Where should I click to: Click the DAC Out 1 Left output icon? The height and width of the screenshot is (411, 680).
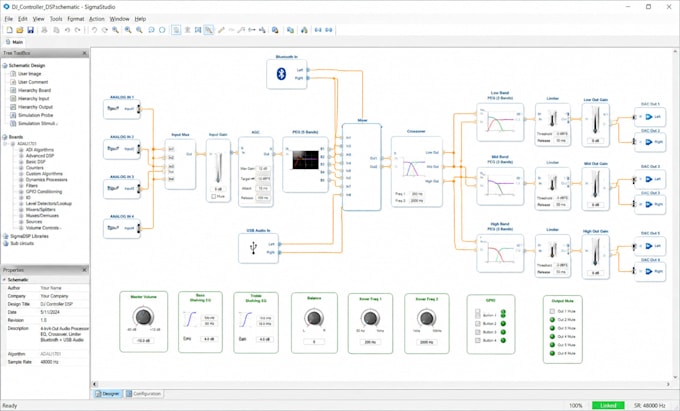(649, 117)
